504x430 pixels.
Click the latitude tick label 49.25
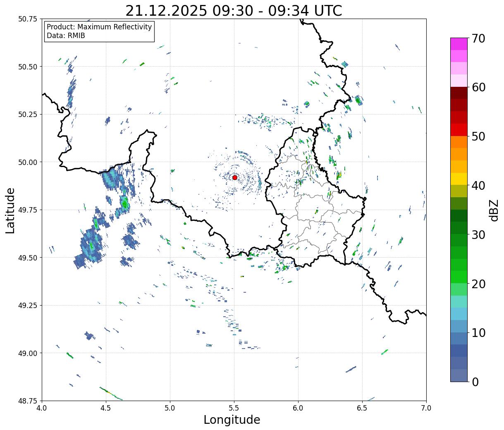pyautogui.click(x=28, y=306)
